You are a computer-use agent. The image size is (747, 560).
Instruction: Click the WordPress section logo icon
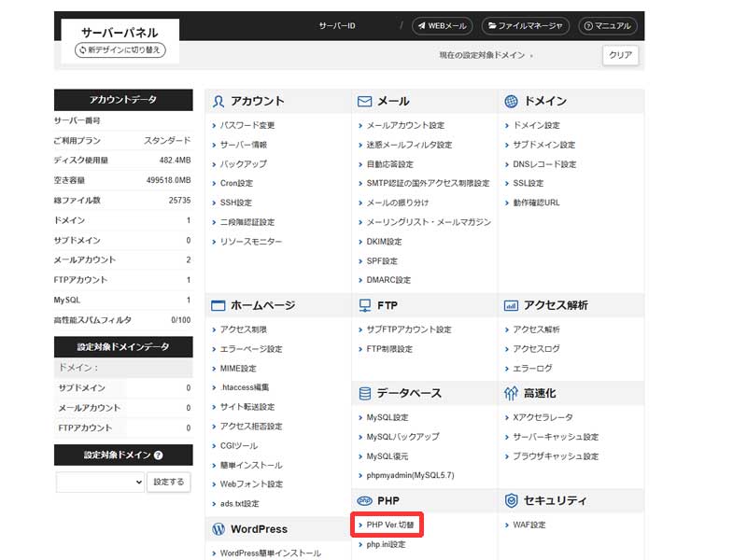[x=218, y=529]
